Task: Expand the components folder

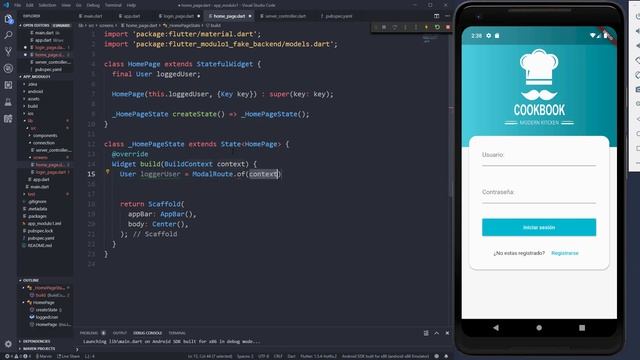Action: [x=45, y=136]
